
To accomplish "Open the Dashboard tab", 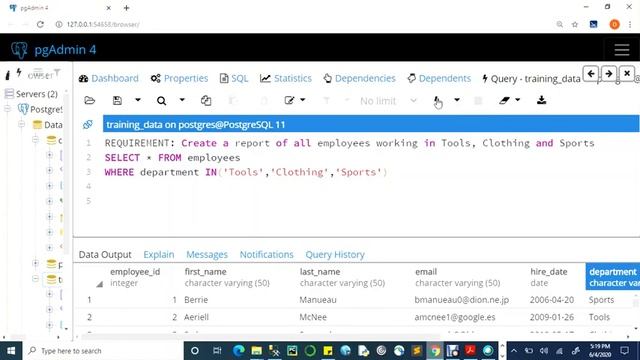I will click(x=109, y=78).
